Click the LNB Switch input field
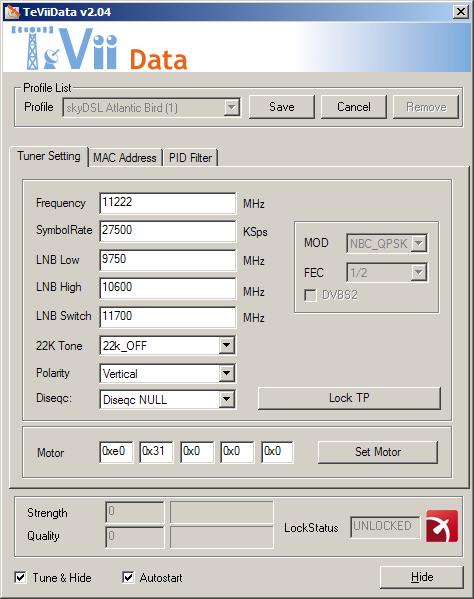This screenshot has width=474, height=599. pos(168,317)
